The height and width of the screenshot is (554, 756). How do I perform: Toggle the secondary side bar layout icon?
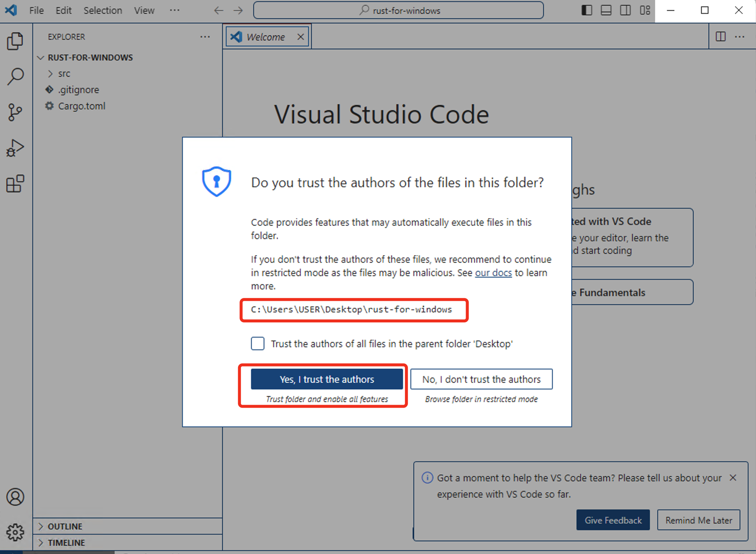tap(625, 10)
